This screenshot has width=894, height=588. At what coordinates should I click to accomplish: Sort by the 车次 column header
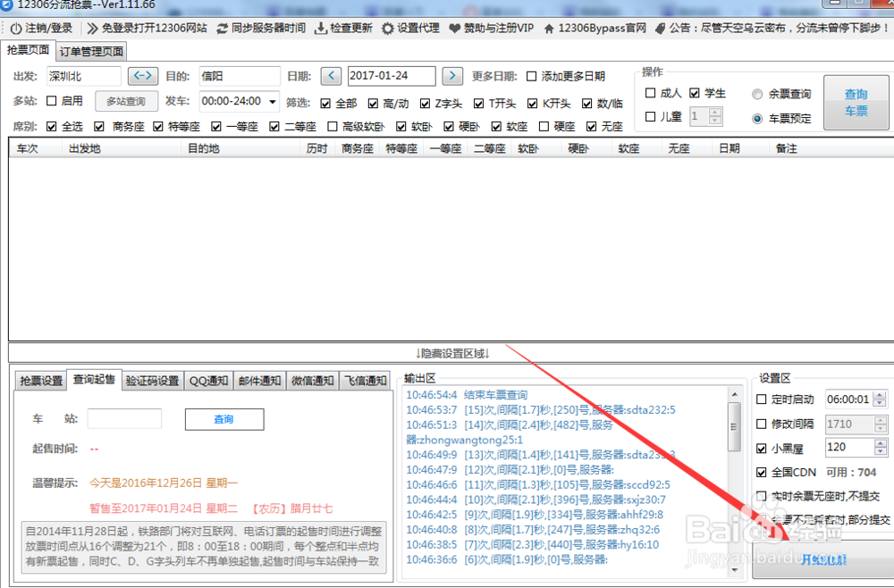coord(28,148)
